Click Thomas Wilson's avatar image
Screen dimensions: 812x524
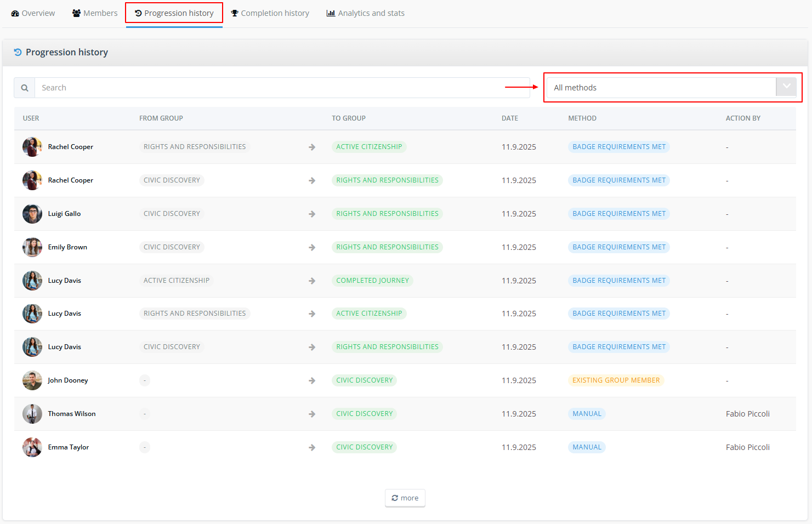click(32, 414)
